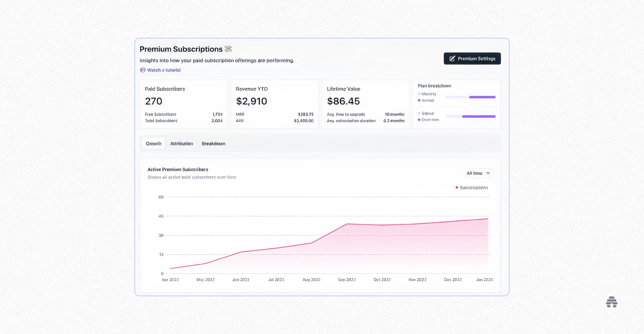Click the Annual legend dot in Plan breakdown
This screenshot has width=644, height=334.
[419, 100]
